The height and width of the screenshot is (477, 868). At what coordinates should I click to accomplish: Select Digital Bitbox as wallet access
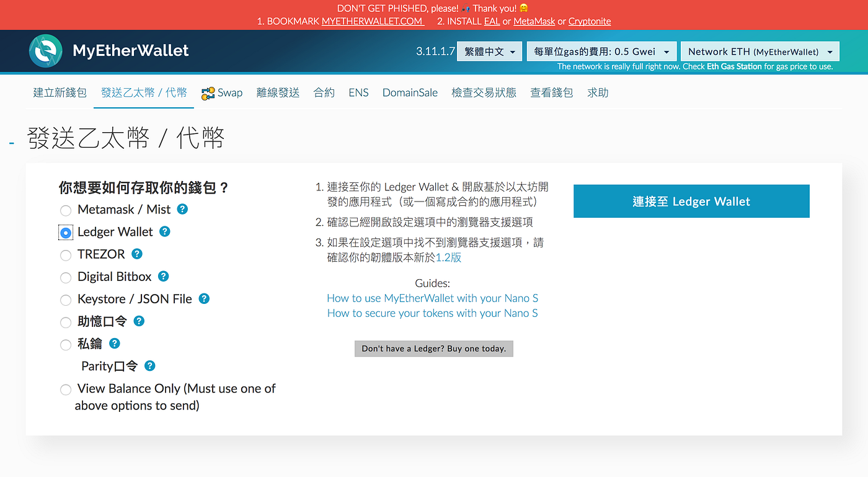click(x=66, y=277)
